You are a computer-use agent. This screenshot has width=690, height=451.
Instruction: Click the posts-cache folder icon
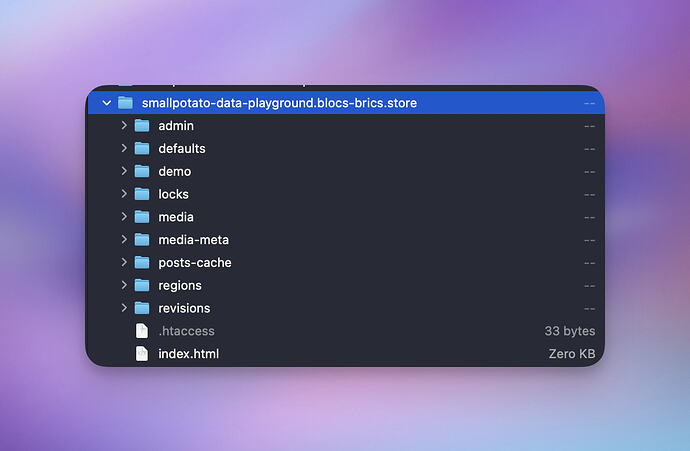(x=142, y=263)
